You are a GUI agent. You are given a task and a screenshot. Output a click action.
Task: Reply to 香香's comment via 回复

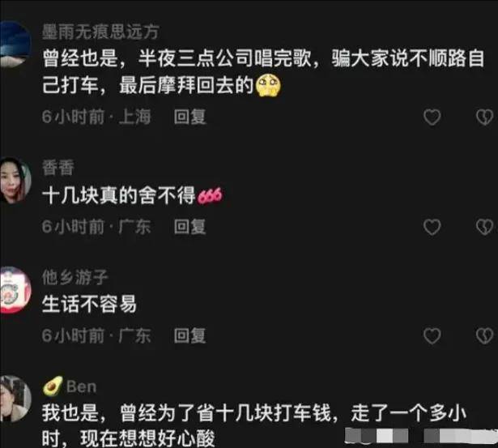(190, 227)
